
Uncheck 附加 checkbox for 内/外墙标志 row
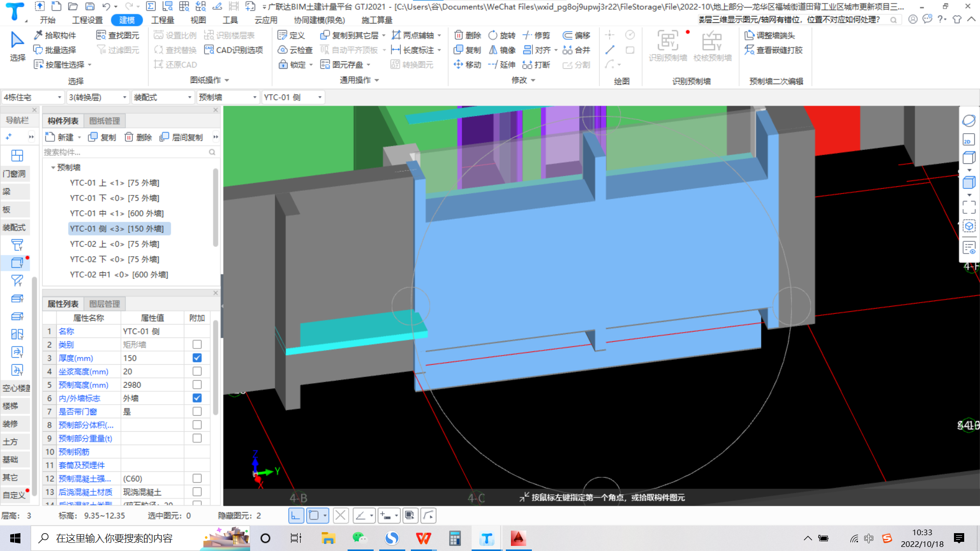coord(197,398)
